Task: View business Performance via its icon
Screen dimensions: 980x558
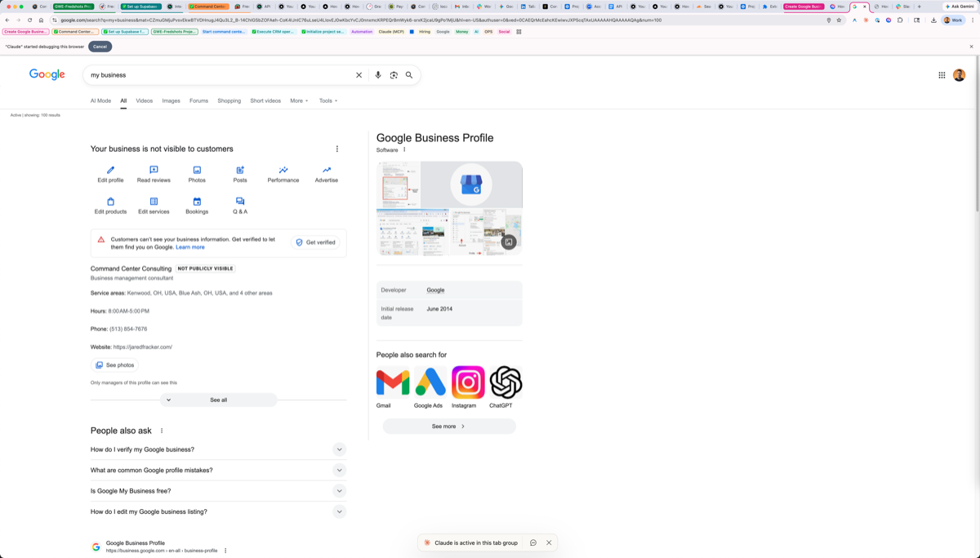Action: 283,169
